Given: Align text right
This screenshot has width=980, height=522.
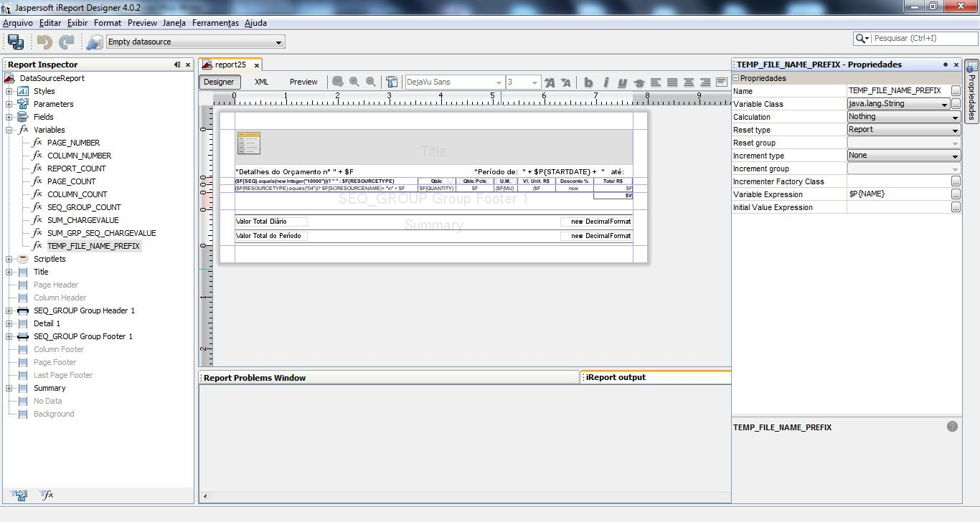Looking at the screenshot, I should (x=705, y=82).
